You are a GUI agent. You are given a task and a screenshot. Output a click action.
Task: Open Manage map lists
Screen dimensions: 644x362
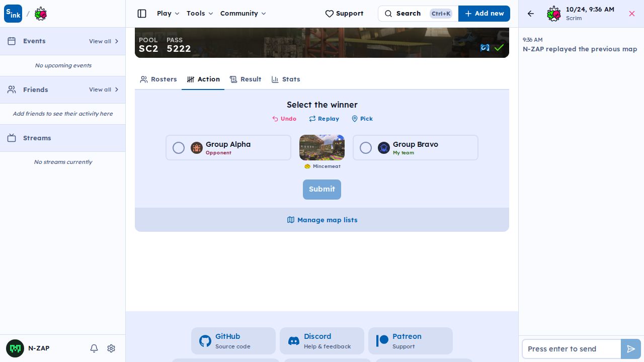coord(322,220)
